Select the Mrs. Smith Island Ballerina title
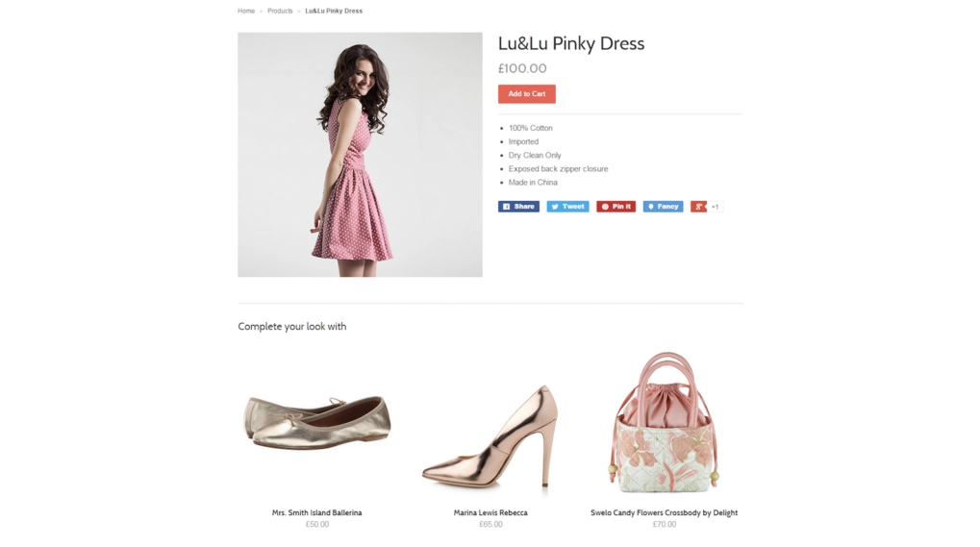The height and width of the screenshot is (547, 980). 316,512
